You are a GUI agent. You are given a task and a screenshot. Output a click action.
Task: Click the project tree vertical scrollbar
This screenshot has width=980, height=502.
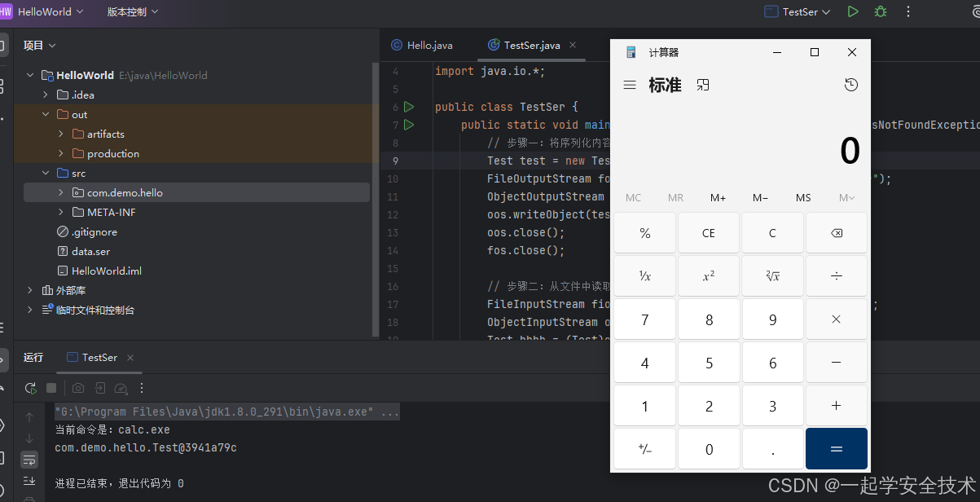[x=375, y=200]
